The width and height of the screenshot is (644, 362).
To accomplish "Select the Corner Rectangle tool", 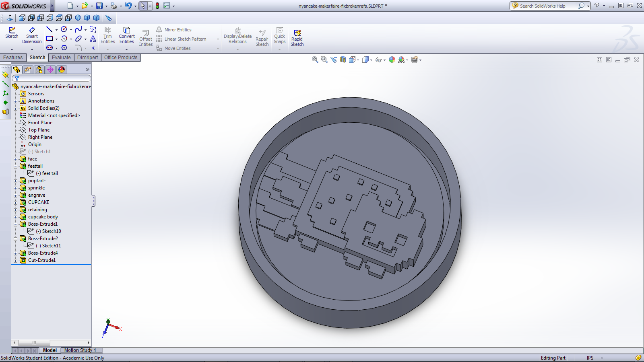I will tap(50, 39).
